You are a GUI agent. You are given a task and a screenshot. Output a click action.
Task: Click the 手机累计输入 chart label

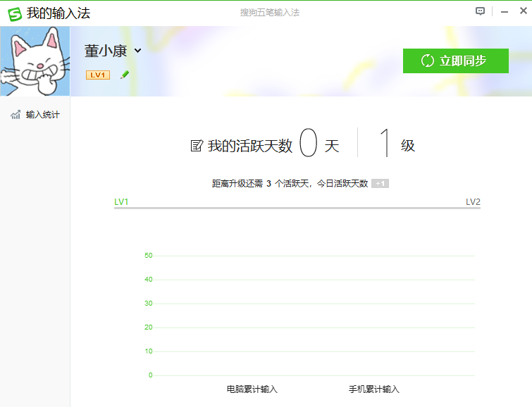click(373, 389)
